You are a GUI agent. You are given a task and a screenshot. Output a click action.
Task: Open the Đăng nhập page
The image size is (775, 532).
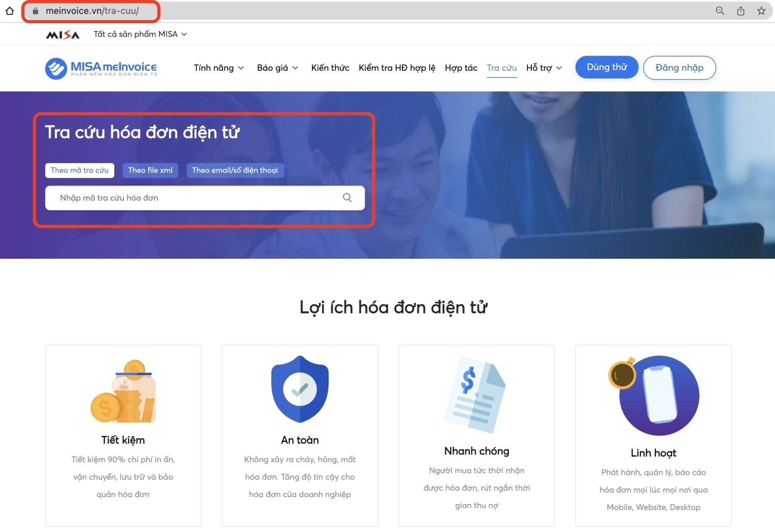pos(679,67)
